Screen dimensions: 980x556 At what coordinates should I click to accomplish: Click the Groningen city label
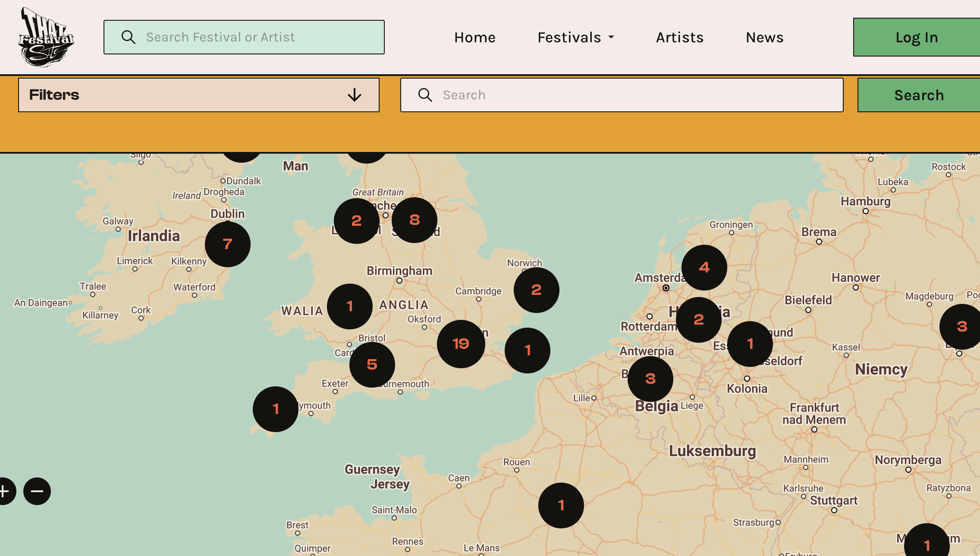click(731, 225)
